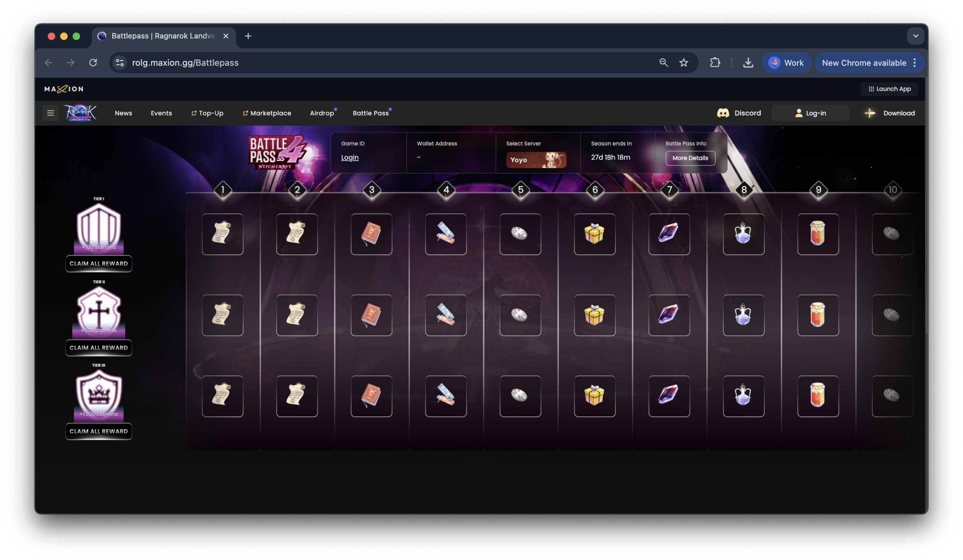This screenshot has width=963, height=560.
Task: Click the Tier III gift box reward at level 6
Action: [595, 396]
